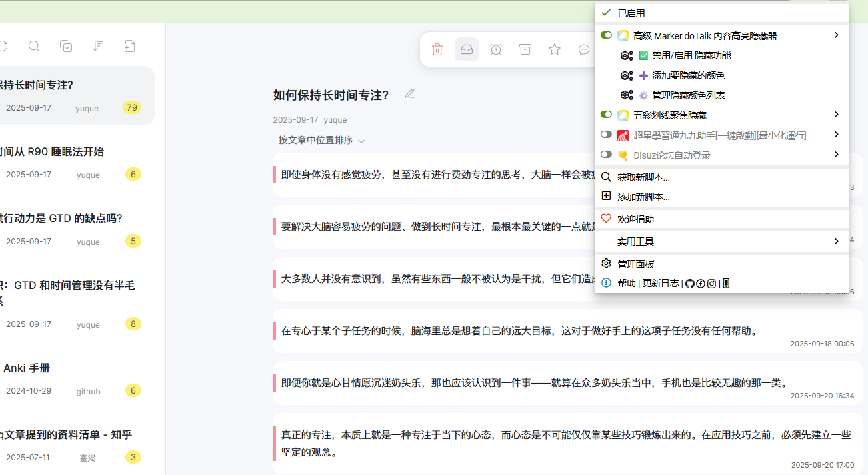Click gears icon beside 禁用/启用 隐藏功能
868x475 pixels.
[x=627, y=56]
